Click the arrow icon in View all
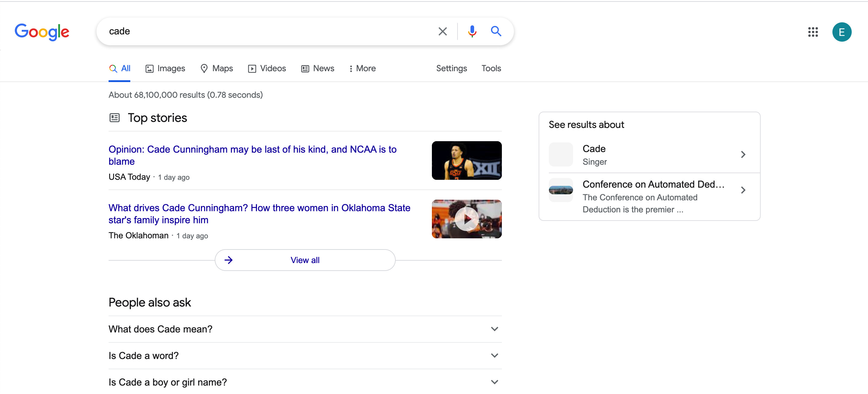This screenshot has height=394, width=868. 228,260
